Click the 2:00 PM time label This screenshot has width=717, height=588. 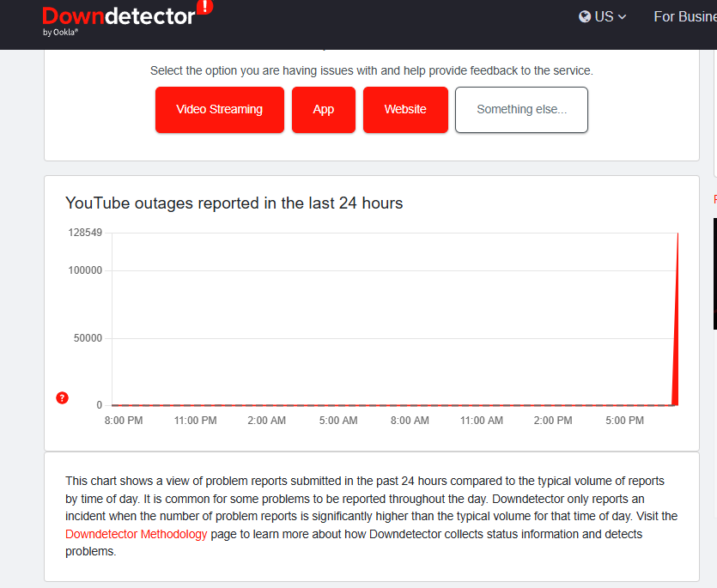(x=553, y=421)
